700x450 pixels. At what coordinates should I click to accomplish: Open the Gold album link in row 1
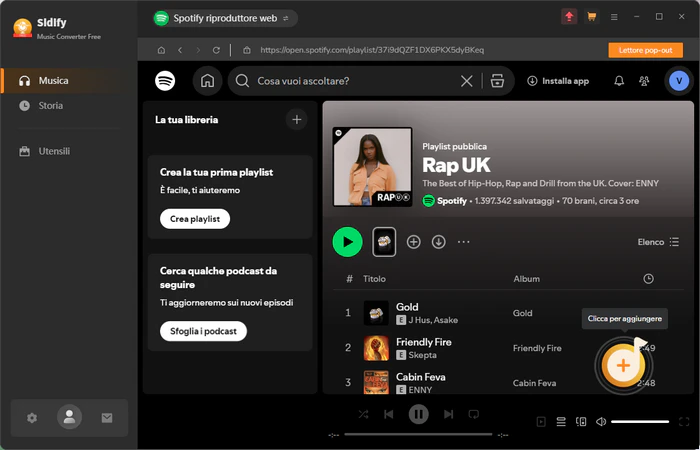coord(522,313)
